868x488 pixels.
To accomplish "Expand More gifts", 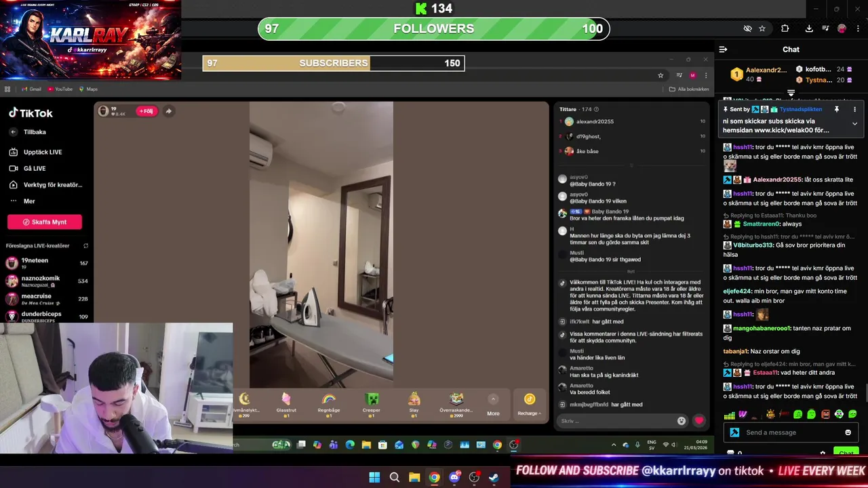I will (x=493, y=405).
